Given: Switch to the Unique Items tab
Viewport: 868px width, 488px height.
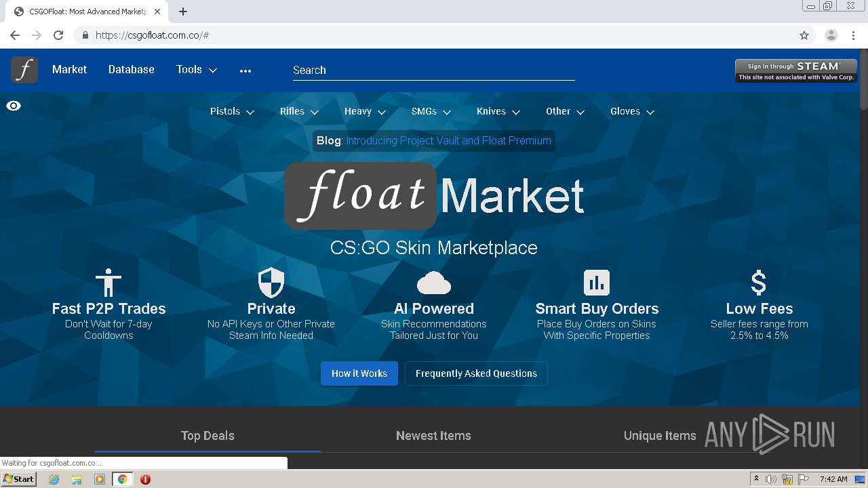Looking at the screenshot, I should 660,436.
